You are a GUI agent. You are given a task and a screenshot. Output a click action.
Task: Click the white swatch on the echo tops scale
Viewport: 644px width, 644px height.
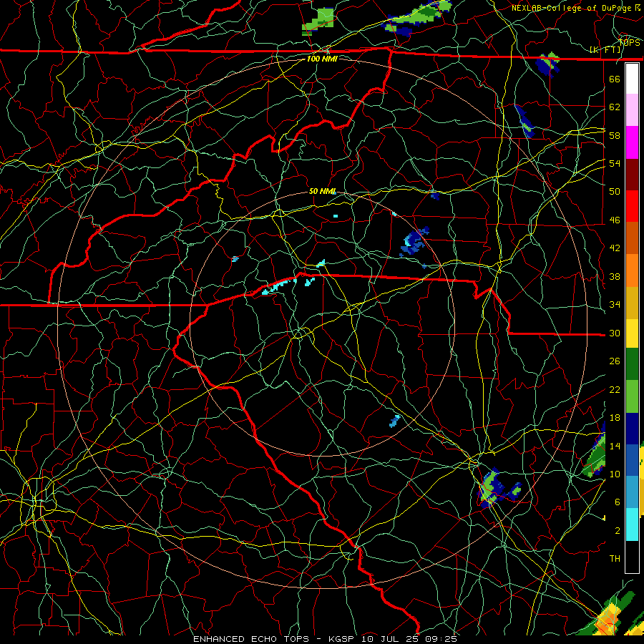[x=632, y=79]
